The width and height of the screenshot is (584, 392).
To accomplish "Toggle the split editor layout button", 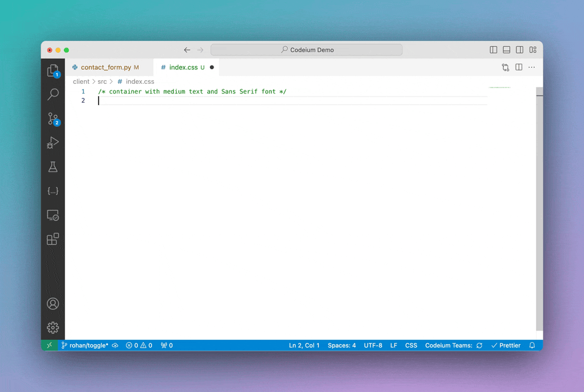I will point(518,67).
